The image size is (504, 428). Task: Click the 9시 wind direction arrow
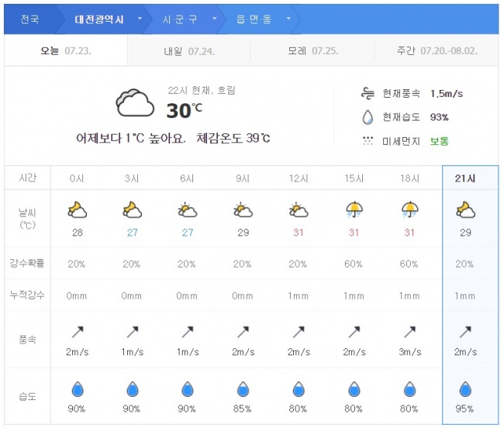tap(243, 332)
